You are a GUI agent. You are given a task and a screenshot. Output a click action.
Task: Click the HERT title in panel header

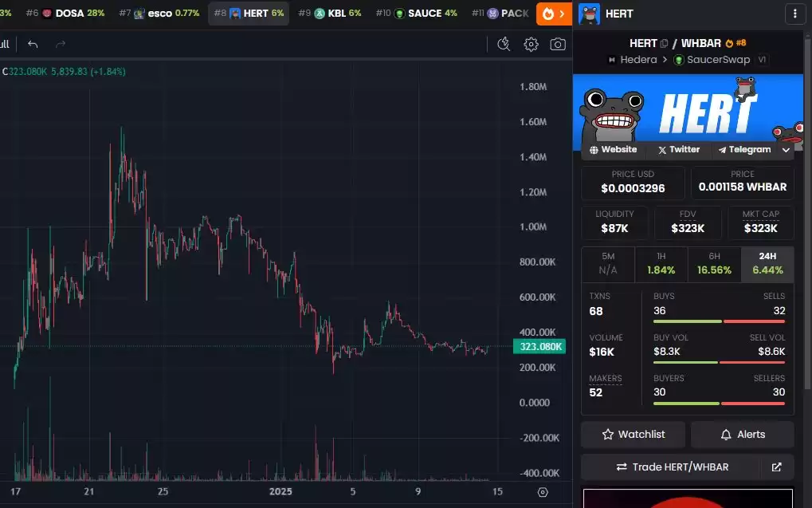(619, 14)
